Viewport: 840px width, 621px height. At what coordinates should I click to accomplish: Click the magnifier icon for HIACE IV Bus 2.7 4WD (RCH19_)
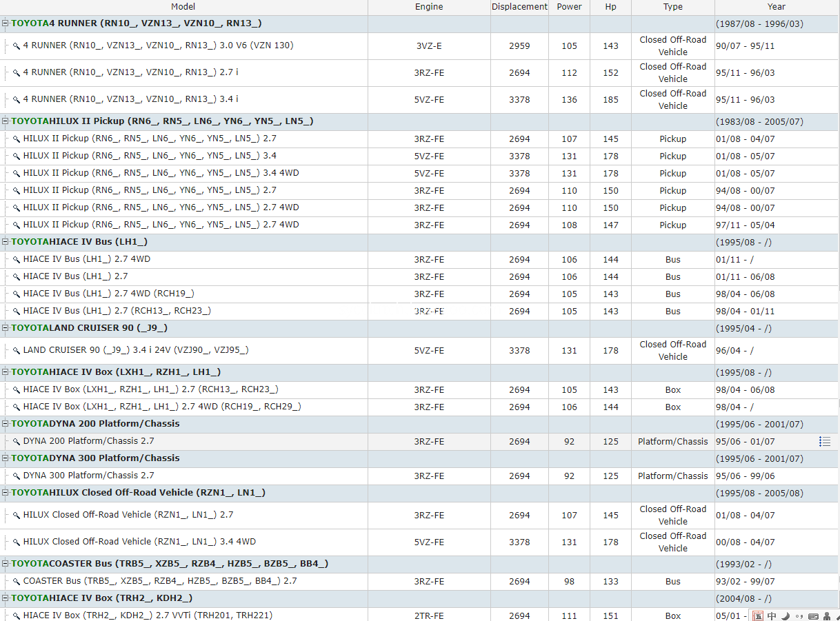(x=17, y=294)
